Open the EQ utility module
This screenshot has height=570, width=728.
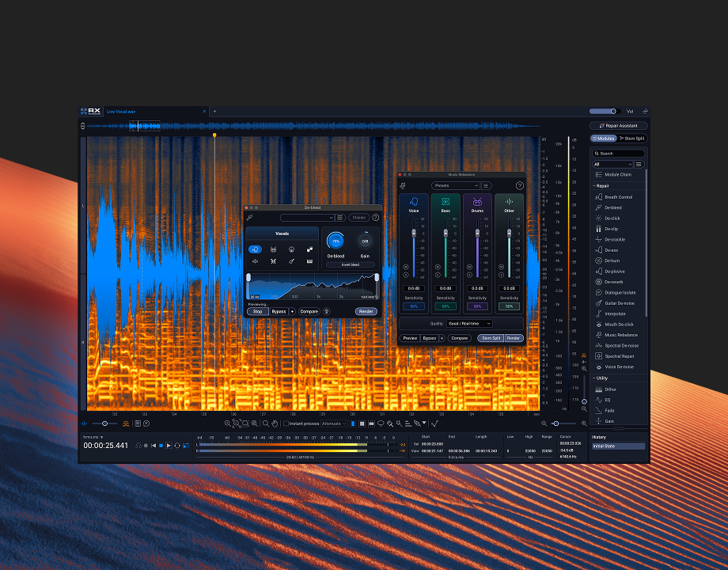pos(603,400)
